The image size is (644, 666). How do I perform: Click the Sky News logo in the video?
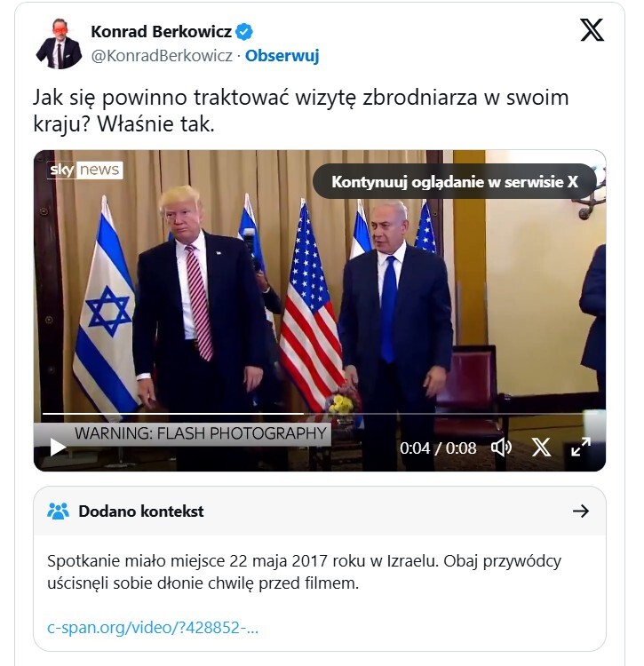point(85,170)
